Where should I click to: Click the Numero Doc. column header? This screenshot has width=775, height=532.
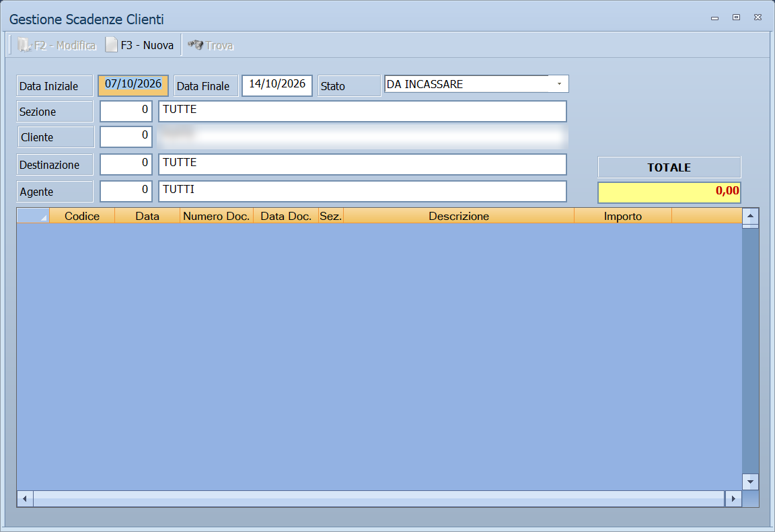[x=217, y=216]
